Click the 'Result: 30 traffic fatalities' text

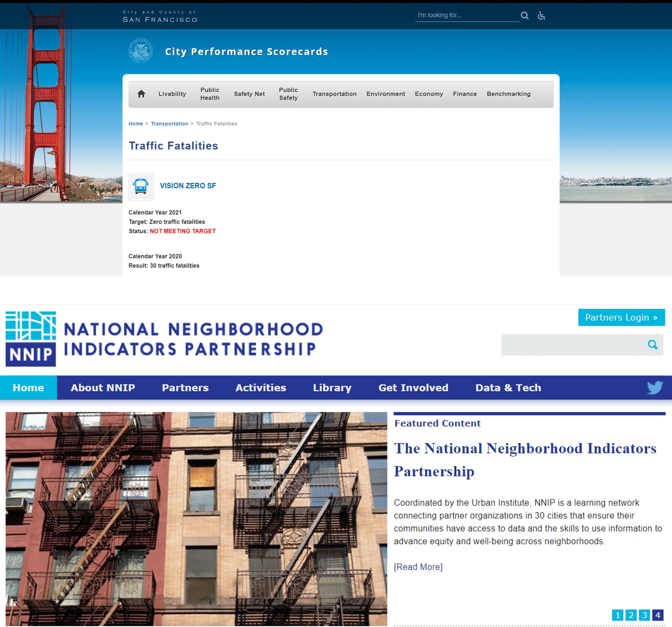[x=164, y=266]
